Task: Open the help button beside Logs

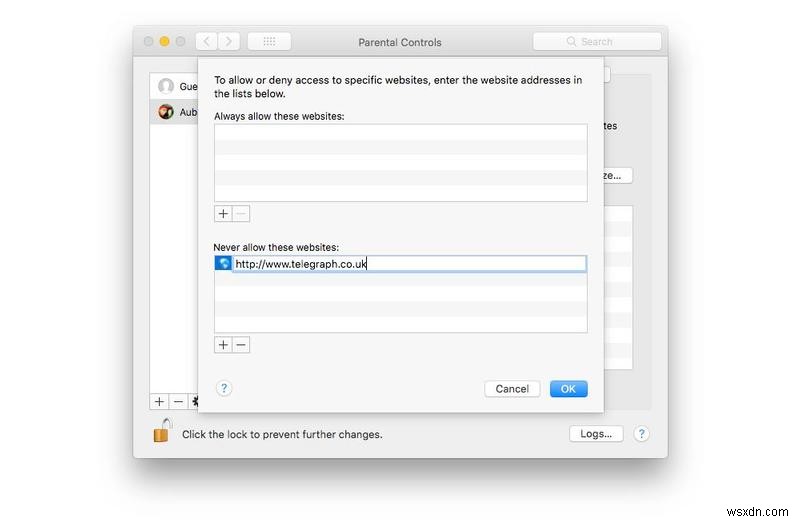Action: 642,434
